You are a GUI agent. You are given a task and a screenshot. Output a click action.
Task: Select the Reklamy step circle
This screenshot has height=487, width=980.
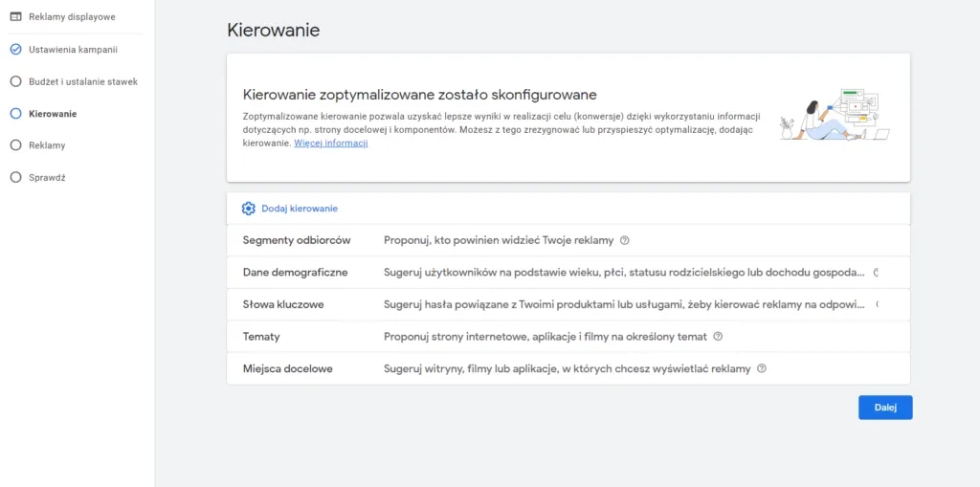(15, 145)
